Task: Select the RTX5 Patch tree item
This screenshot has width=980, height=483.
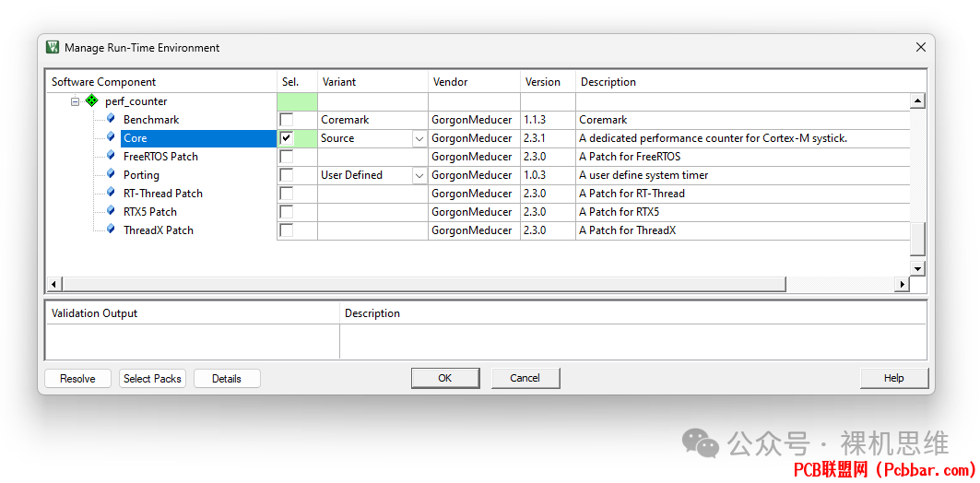Action: (150, 212)
